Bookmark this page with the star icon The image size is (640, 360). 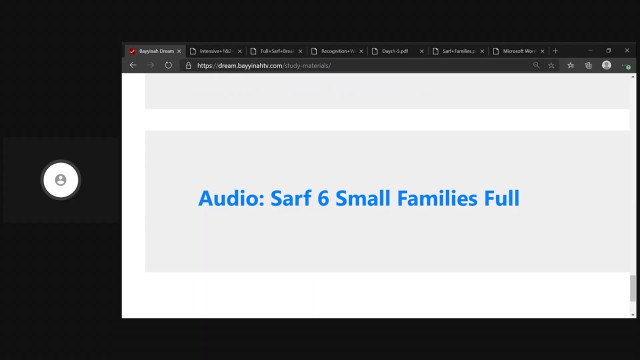[x=551, y=65]
